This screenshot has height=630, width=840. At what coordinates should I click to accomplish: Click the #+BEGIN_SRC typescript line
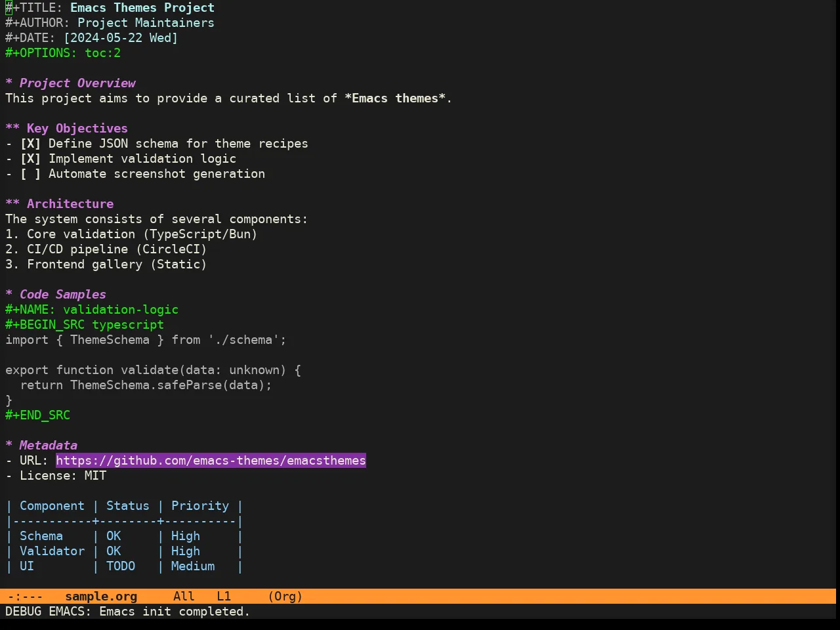[x=85, y=325]
